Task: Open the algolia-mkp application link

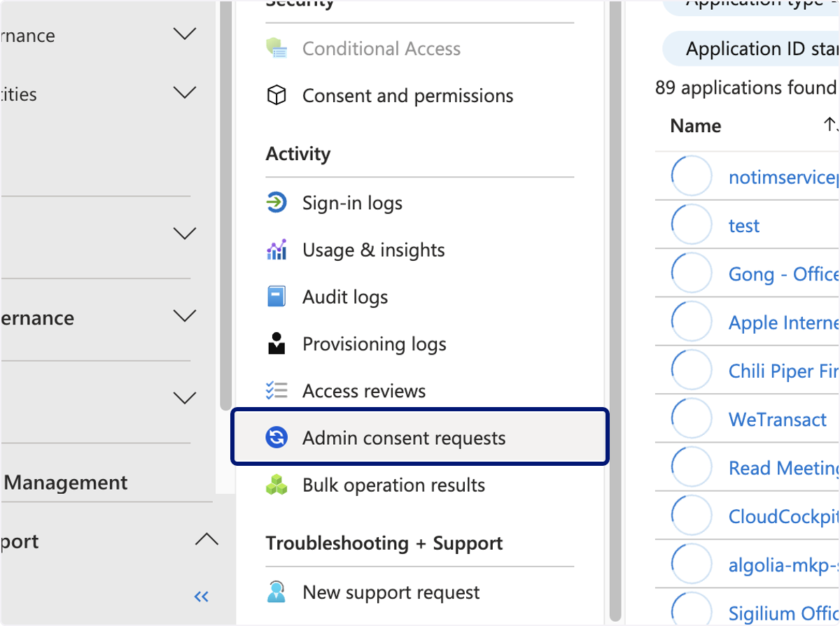Action: pyautogui.click(x=784, y=564)
